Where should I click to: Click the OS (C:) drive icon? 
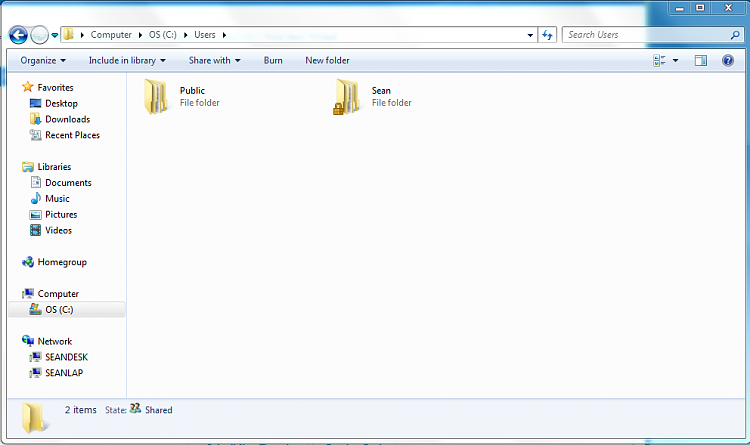[x=35, y=309]
